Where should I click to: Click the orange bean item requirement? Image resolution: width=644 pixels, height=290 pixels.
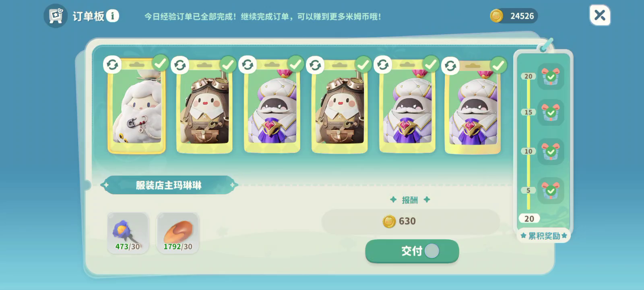click(178, 233)
